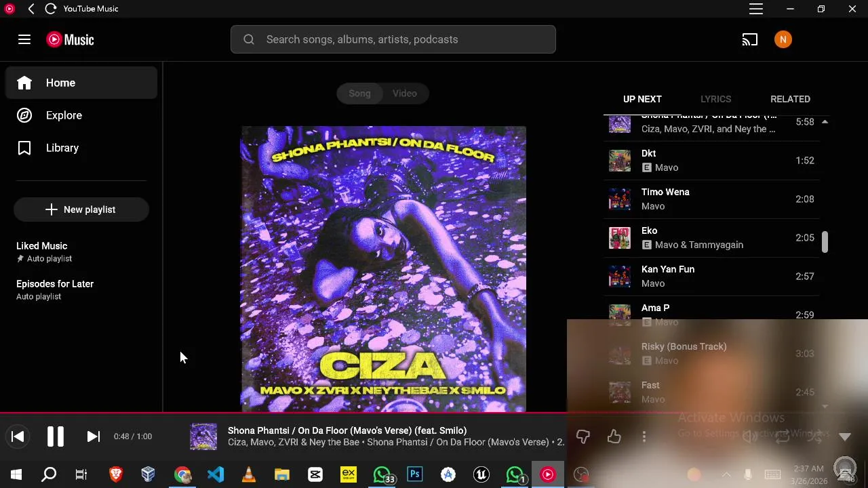Select the Home sidebar item
The width and height of the screenshot is (868, 488).
(x=81, y=83)
